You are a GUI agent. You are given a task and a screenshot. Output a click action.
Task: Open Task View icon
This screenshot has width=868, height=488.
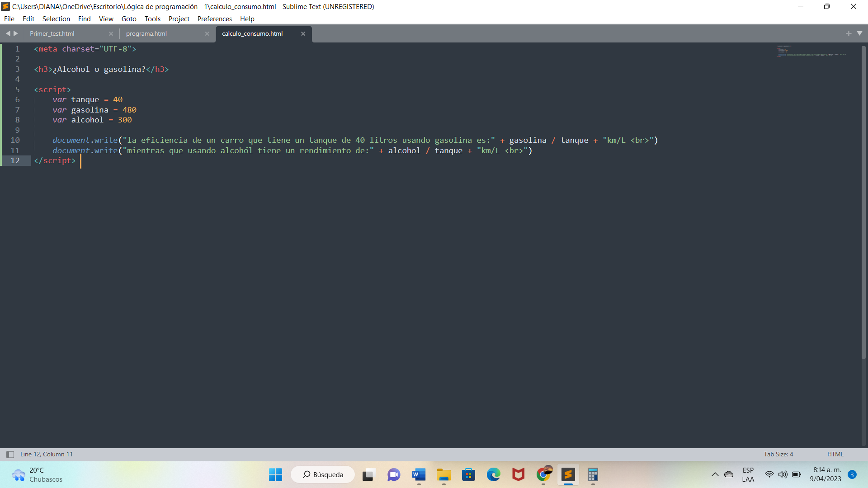[369, 474]
